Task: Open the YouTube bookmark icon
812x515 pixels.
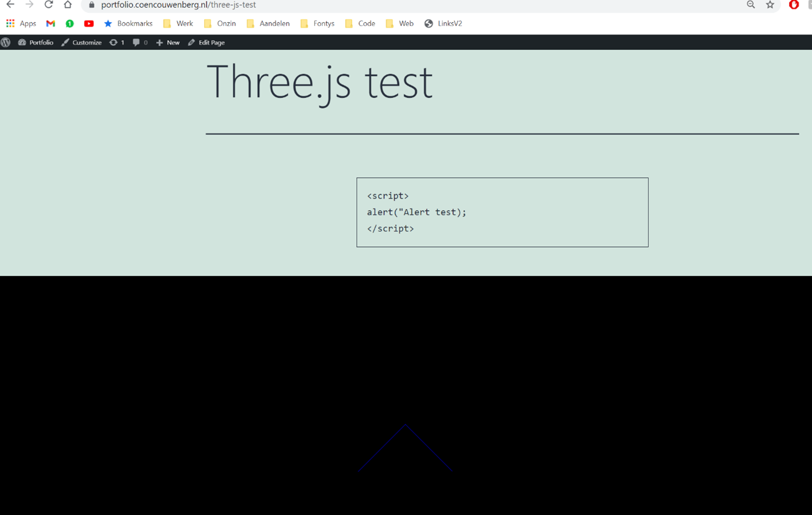Action: tap(89, 23)
